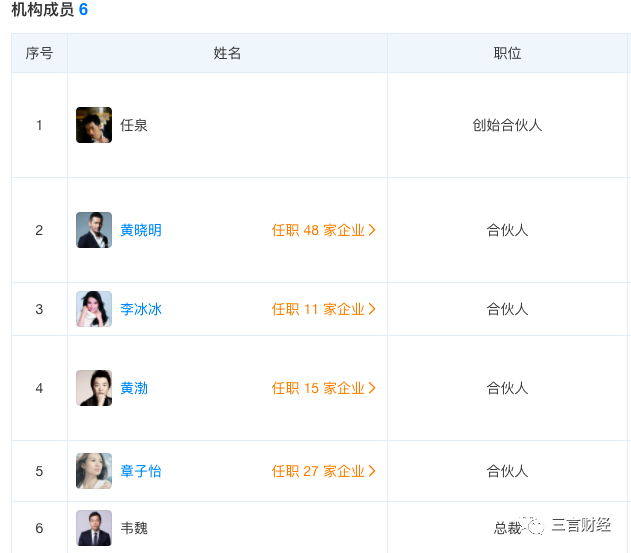Click 黄晓明's avatar photo
This screenshot has width=631, height=553.
point(94,230)
